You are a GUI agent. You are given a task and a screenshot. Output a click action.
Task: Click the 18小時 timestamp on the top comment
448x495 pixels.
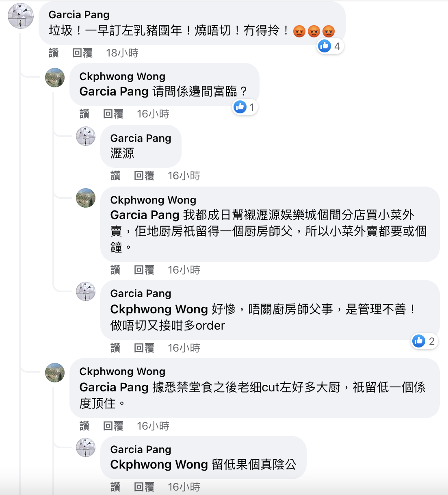point(122,53)
